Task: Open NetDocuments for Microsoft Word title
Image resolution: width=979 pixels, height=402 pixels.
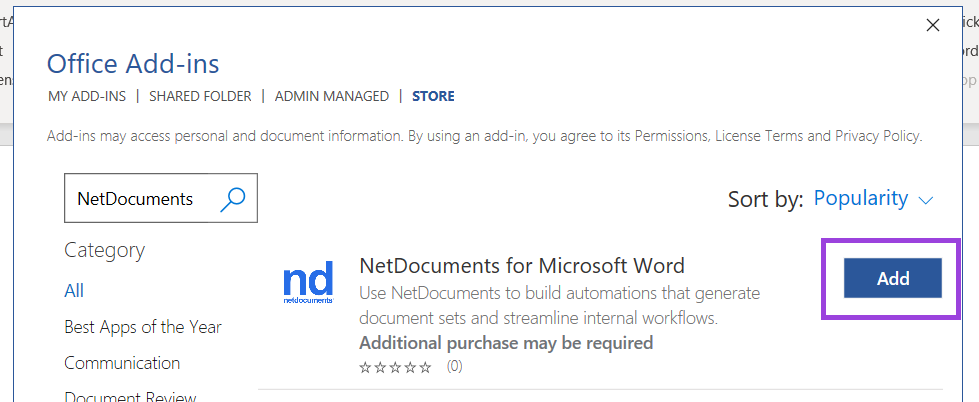Action: tap(522, 266)
